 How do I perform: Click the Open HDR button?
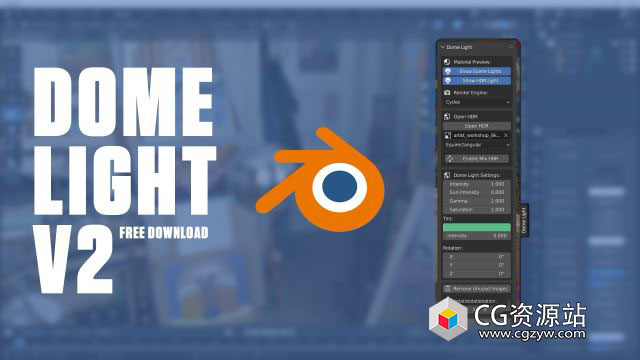click(476, 126)
